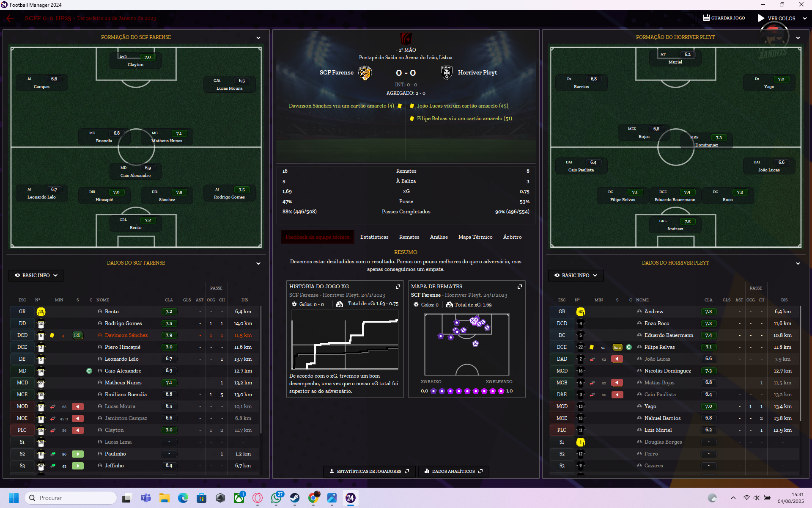Click green substituted-on indicator for Paulinho

[x=77, y=454]
